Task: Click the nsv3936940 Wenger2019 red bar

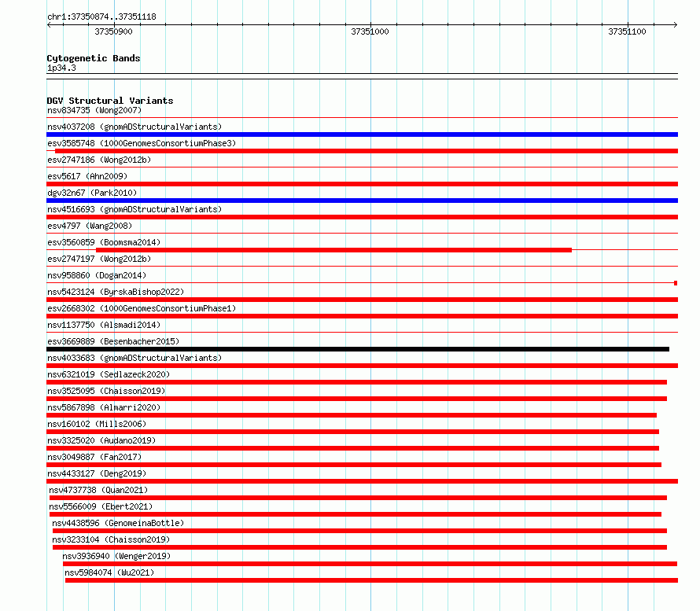Action: [370, 564]
